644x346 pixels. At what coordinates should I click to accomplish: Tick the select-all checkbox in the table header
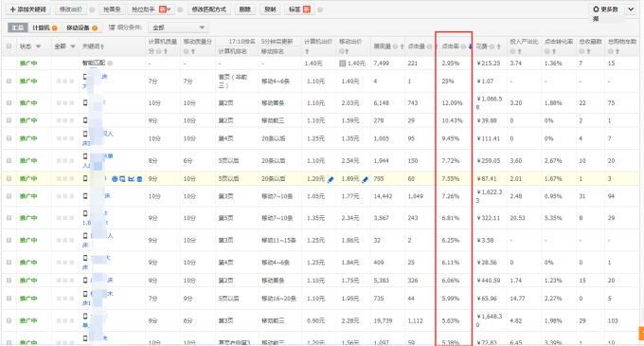[x=9, y=46]
